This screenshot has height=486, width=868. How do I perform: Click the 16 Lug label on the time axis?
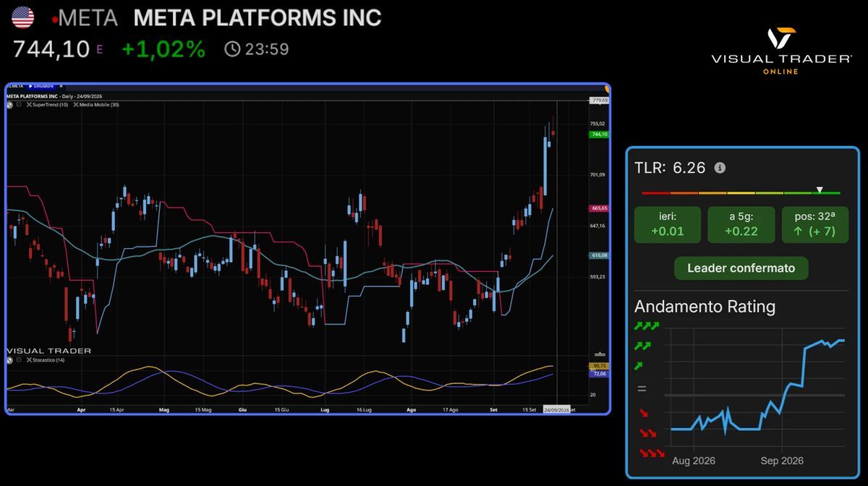(365, 409)
